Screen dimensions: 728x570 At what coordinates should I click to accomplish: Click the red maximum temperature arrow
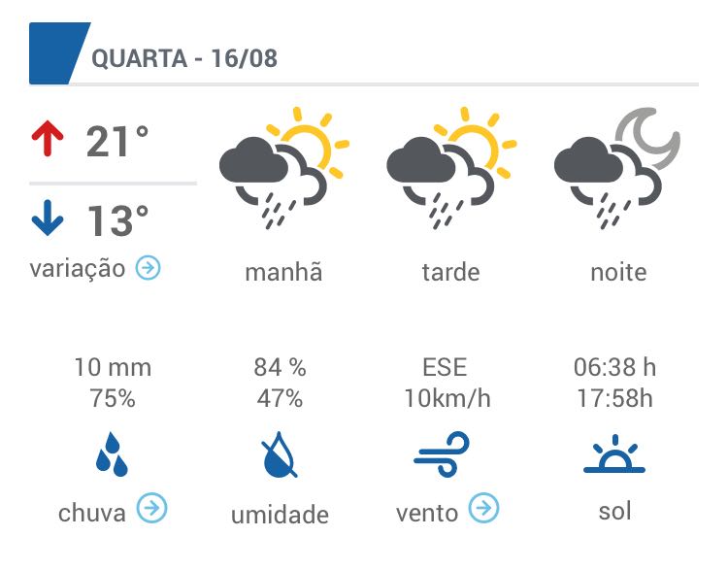(48, 138)
